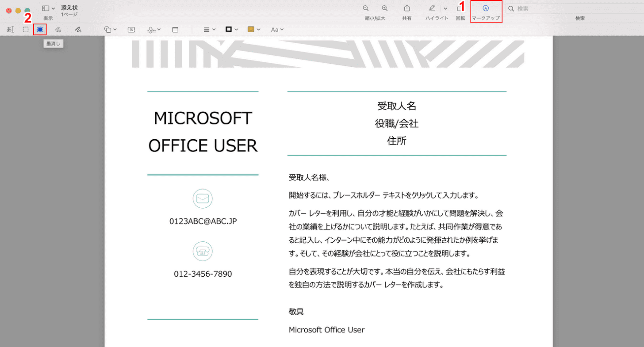The image size is (644, 347).
Task: Rotate the page with 回転 button
Action: tap(460, 8)
